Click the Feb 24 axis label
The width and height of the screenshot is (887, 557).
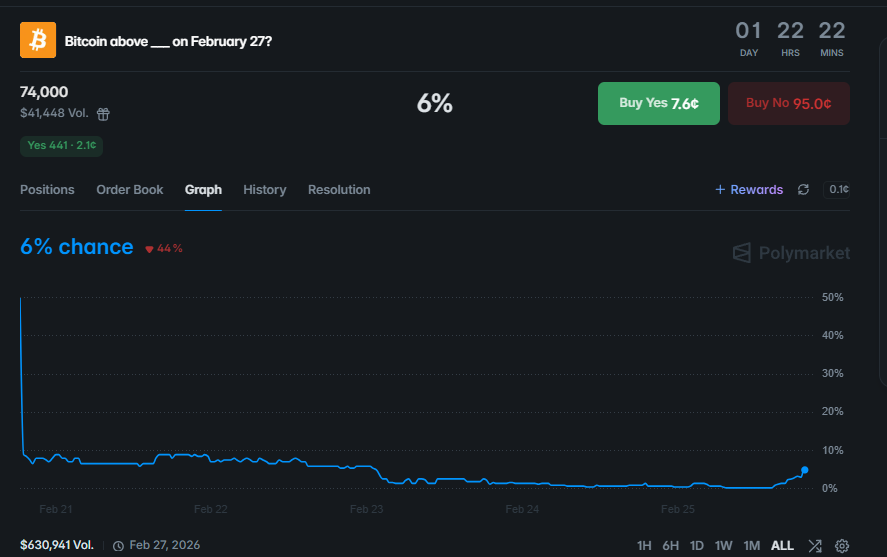[x=522, y=509]
